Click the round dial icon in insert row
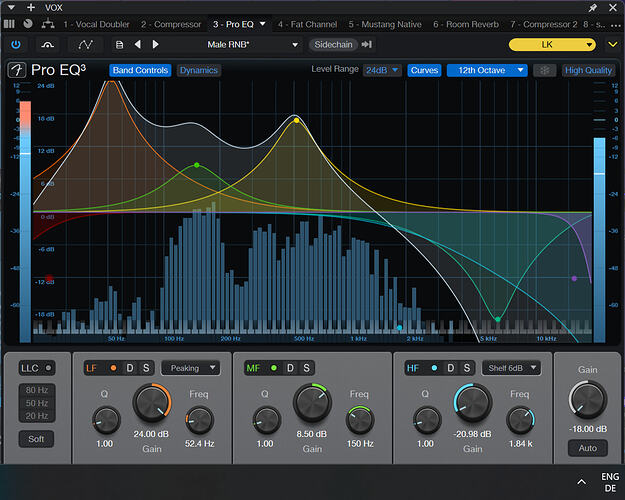Screen dimensions: 625x500 [28, 24]
